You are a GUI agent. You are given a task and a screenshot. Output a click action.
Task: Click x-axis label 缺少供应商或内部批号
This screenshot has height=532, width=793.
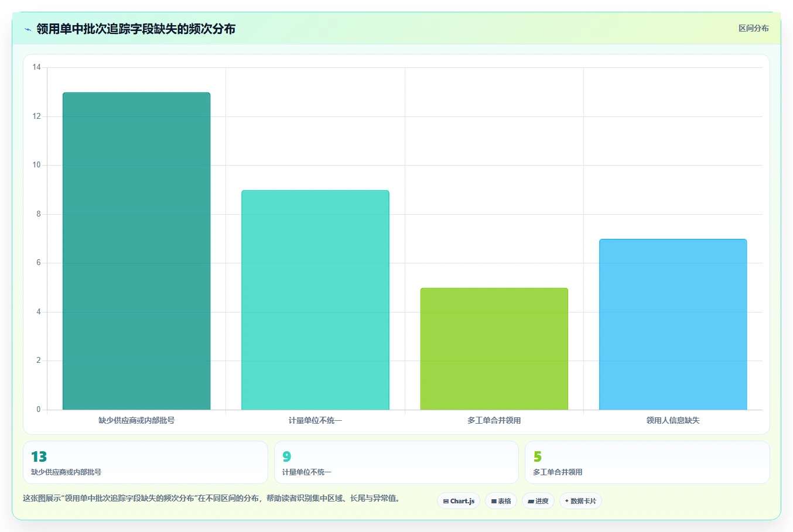coord(136,420)
